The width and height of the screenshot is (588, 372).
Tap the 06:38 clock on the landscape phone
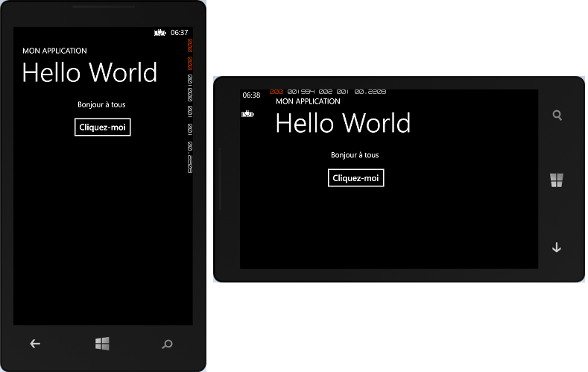click(251, 95)
